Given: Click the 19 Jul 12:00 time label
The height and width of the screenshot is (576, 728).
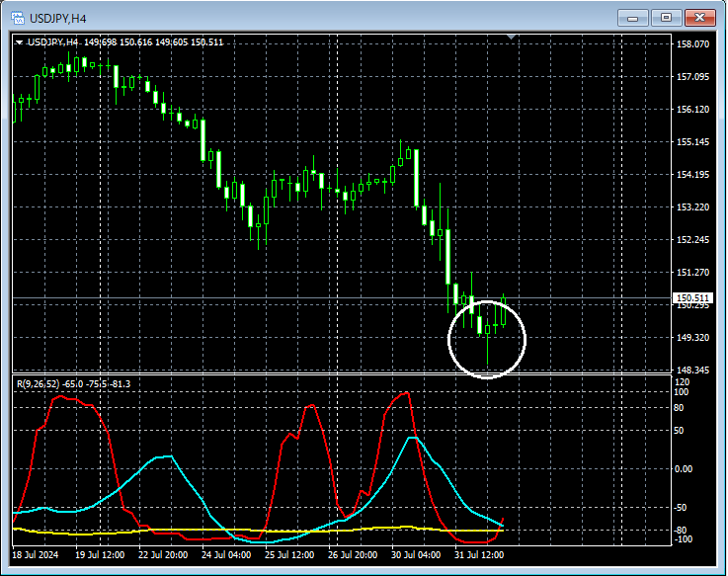Looking at the screenshot, I should 100,555.
